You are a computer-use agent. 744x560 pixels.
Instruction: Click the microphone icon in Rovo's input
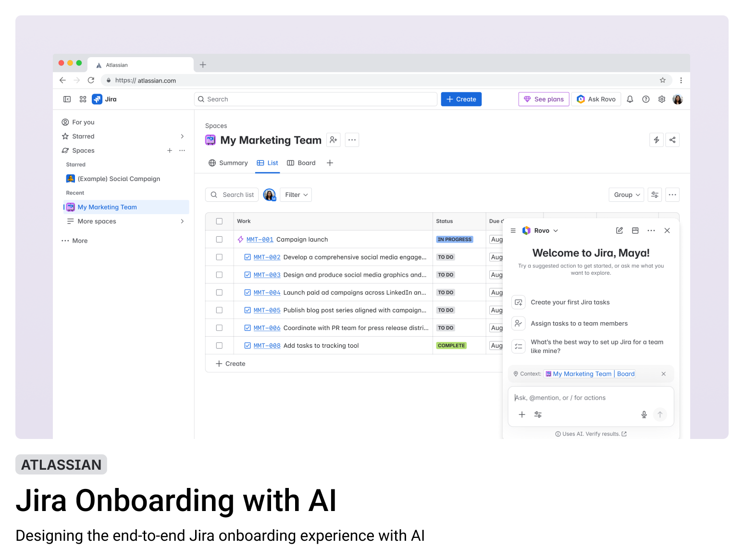644,414
